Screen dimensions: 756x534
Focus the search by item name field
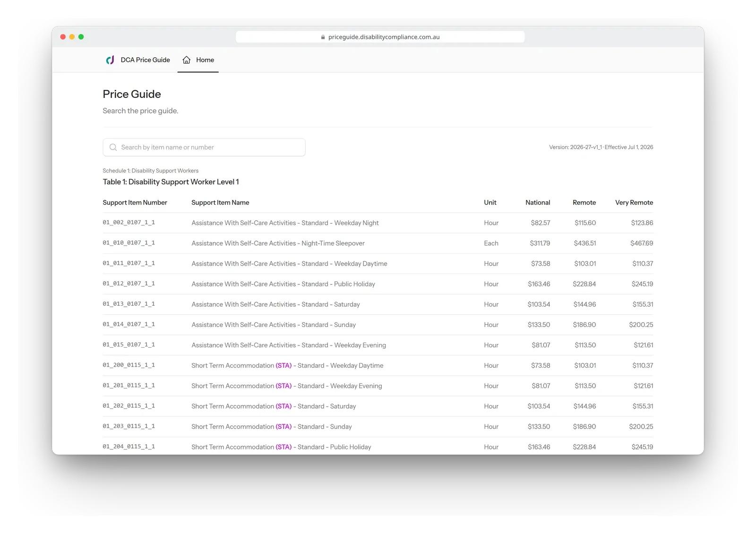[x=204, y=147]
